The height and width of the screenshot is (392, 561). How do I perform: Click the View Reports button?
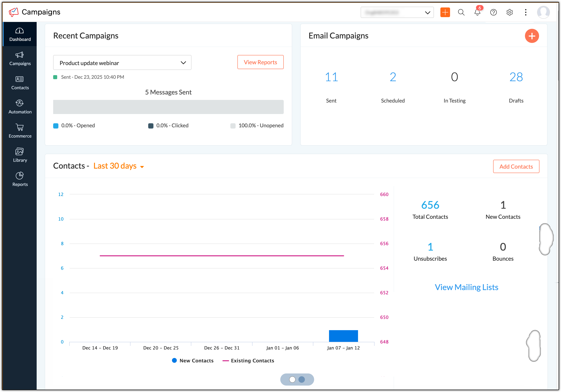coord(260,62)
